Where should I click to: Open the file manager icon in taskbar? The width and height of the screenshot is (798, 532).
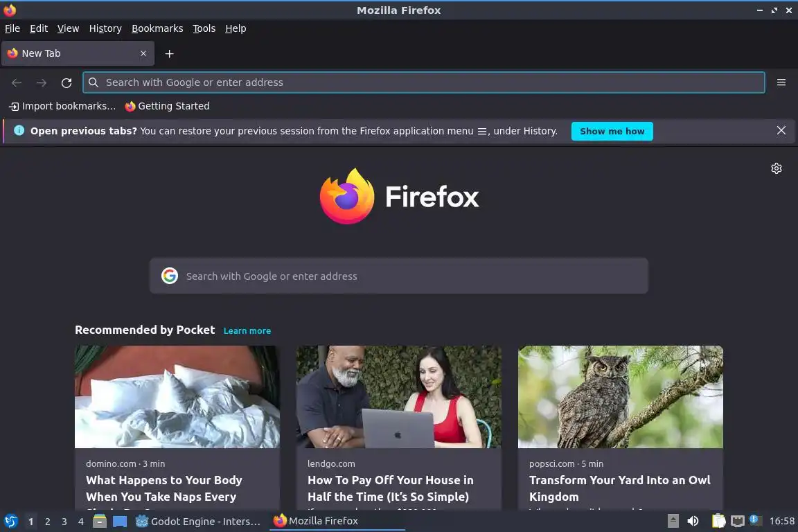(100, 522)
